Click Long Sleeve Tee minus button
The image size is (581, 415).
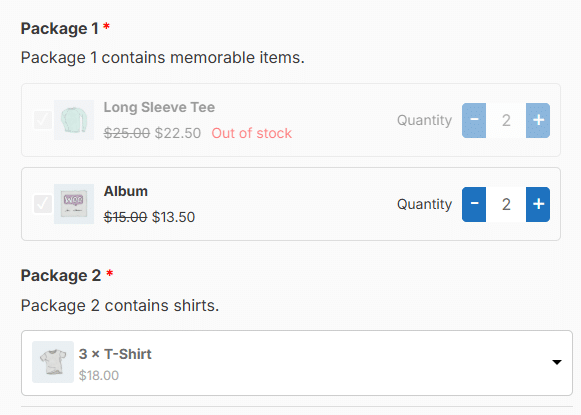(x=474, y=120)
